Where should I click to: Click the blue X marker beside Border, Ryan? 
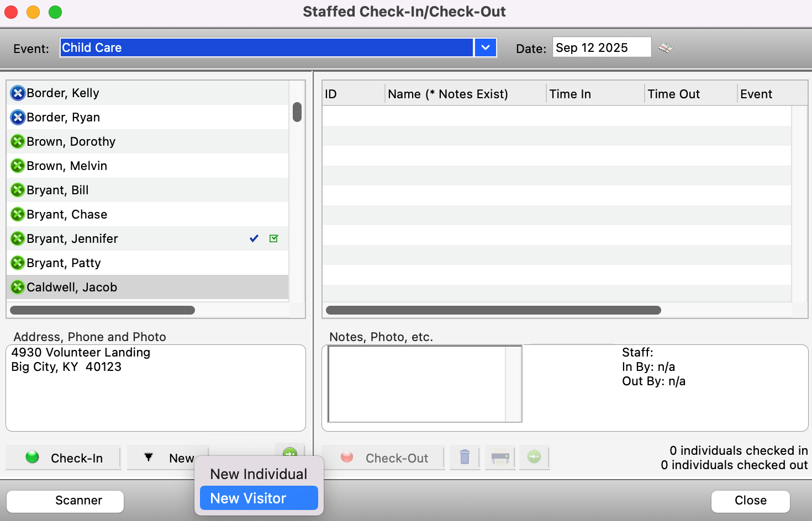click(x=18, y=117)
